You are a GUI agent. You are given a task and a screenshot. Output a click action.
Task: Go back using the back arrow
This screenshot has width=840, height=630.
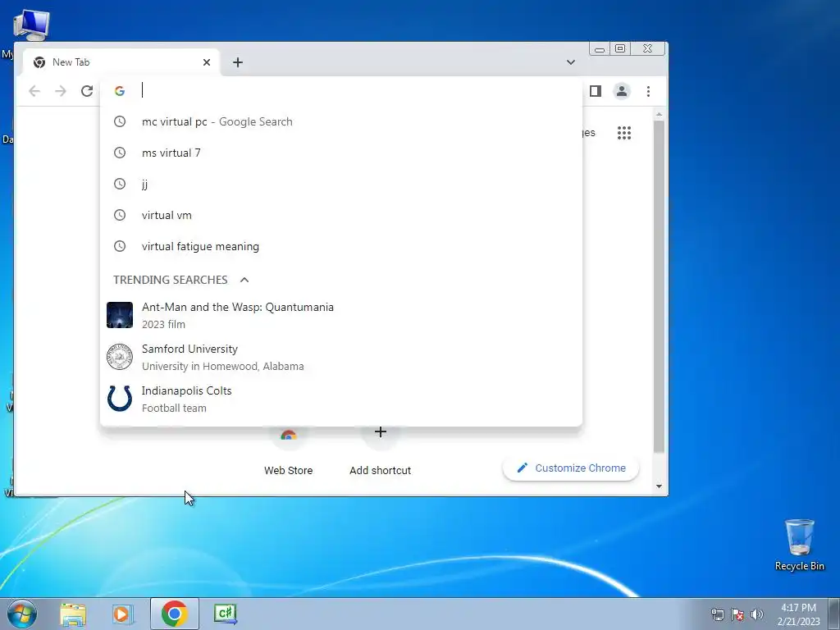34,91
